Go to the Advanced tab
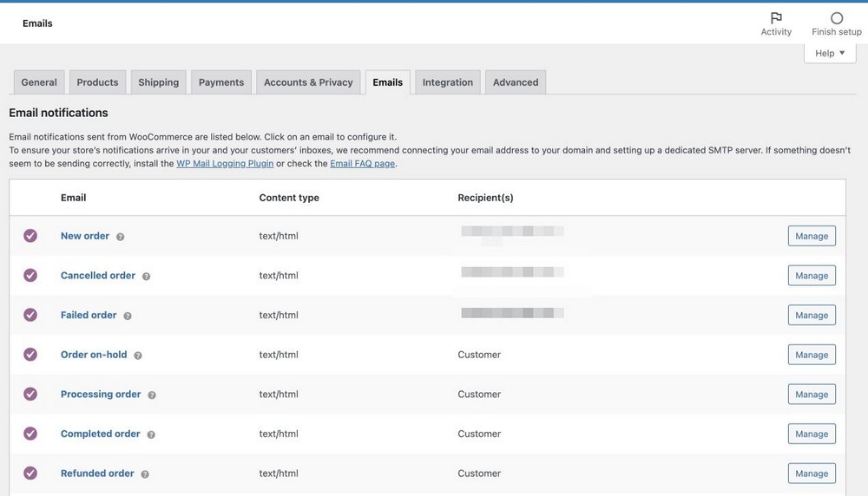The image size is (868, 496). point(516,82)
